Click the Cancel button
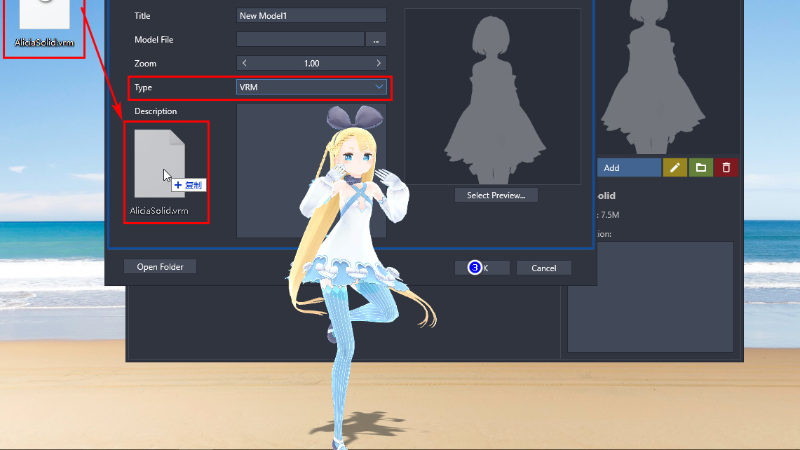The height and width of the screenshot is (450, 800). pos(543,268)
